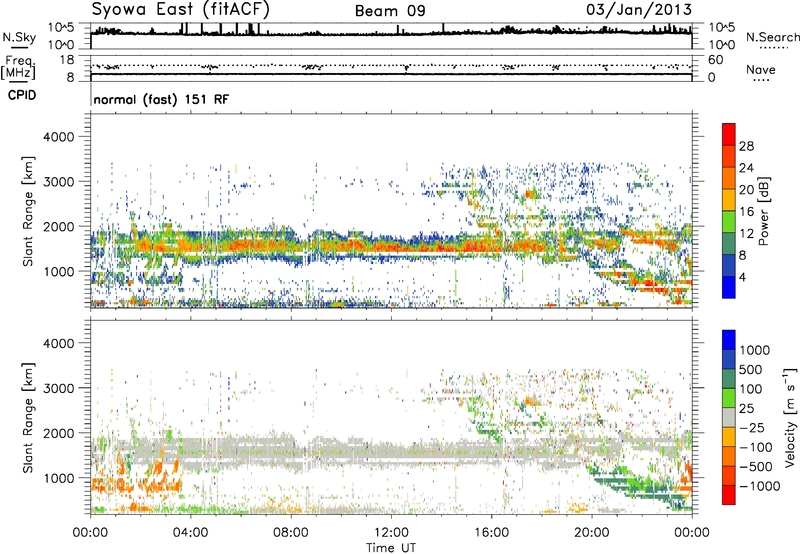Screen dimensions: 800x554
Task: Click the 'Slant Range [km]' label of the power panel
Action: pos(28,211)
